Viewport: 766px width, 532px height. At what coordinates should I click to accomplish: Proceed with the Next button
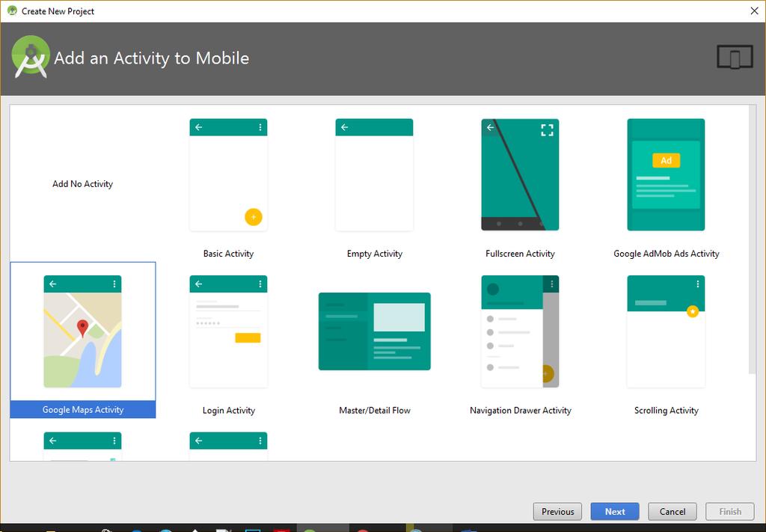pyautogui.click(x=615, y=512)
